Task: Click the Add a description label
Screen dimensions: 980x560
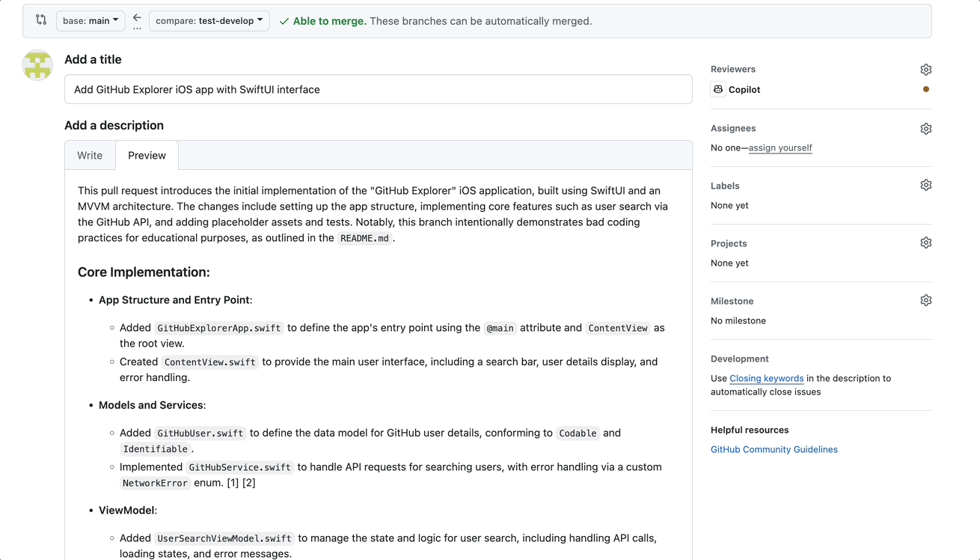Action: pos(114,125)
